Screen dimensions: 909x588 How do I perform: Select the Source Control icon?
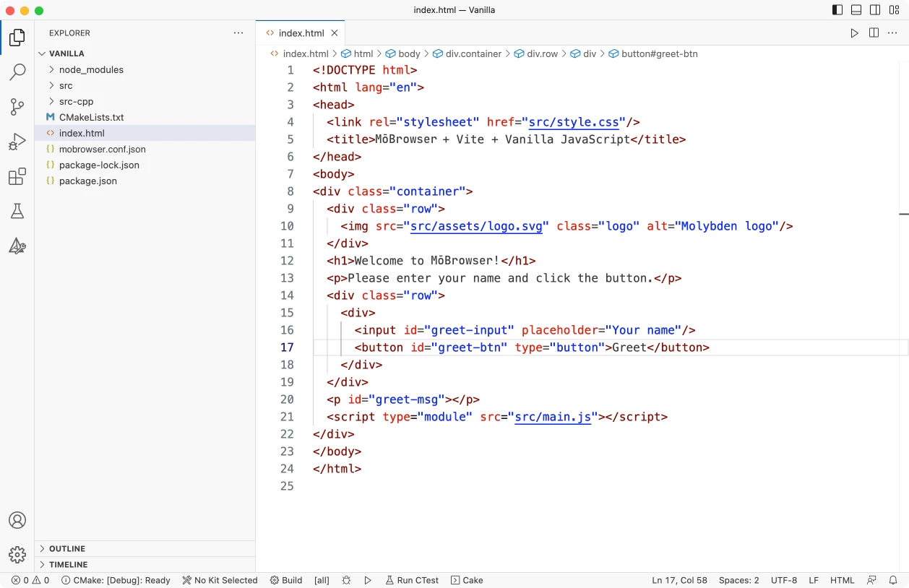point(17,106)
